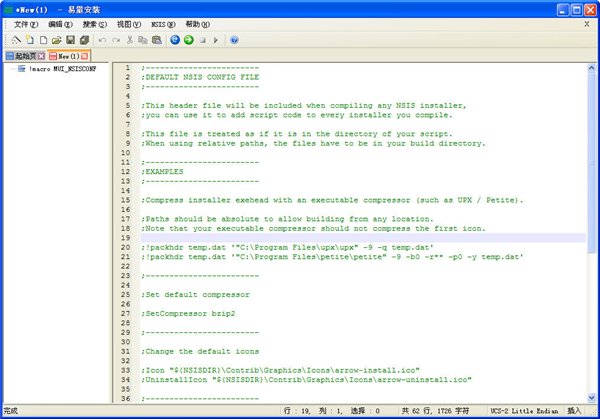Click the Paste clipboard icon
Viewport: 600px width, 419px height.
[156, 40]
